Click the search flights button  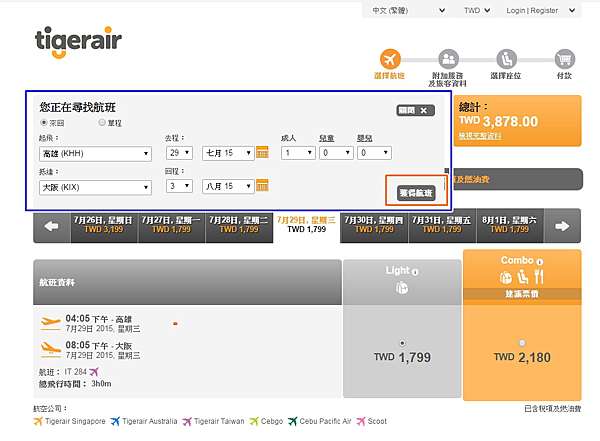click(416, 193)
